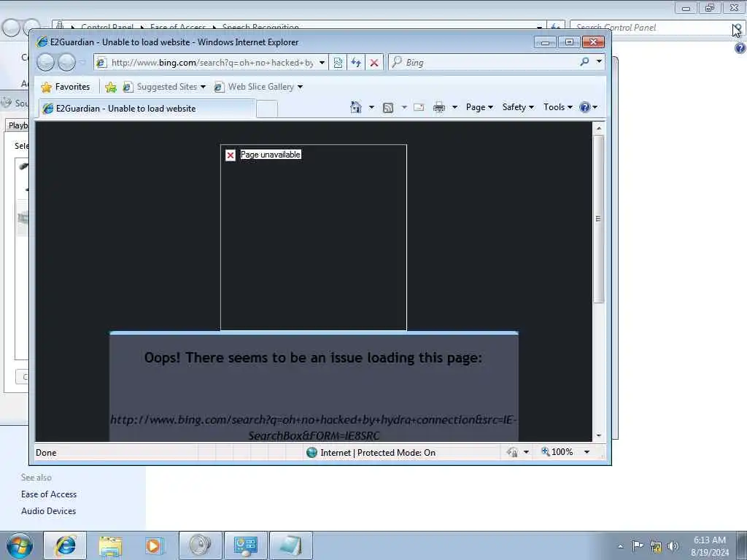Click the Compatibility View icon in address bar
The width and height of the screenshot is (747, 560).
pos(338,63)
